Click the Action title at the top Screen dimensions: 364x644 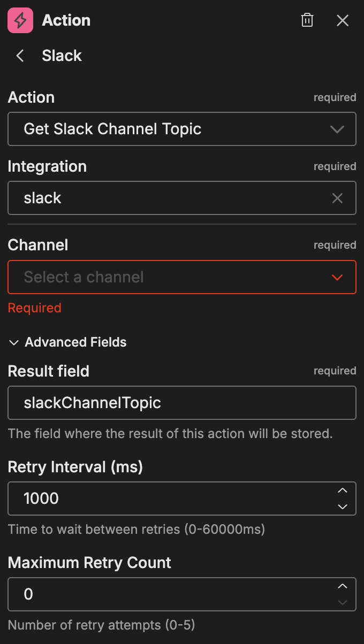pos(66,20)
